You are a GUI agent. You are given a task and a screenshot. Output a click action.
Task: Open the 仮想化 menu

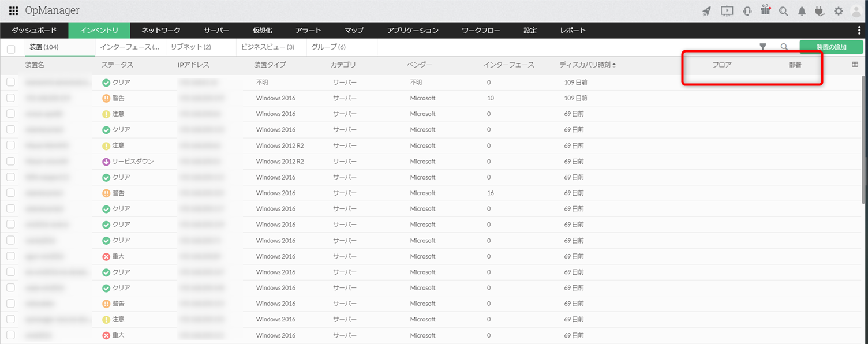pos(263,31)
